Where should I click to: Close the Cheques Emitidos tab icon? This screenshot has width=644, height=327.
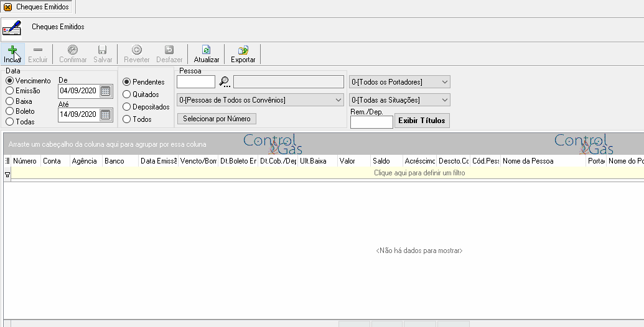(x=8, y=7)
